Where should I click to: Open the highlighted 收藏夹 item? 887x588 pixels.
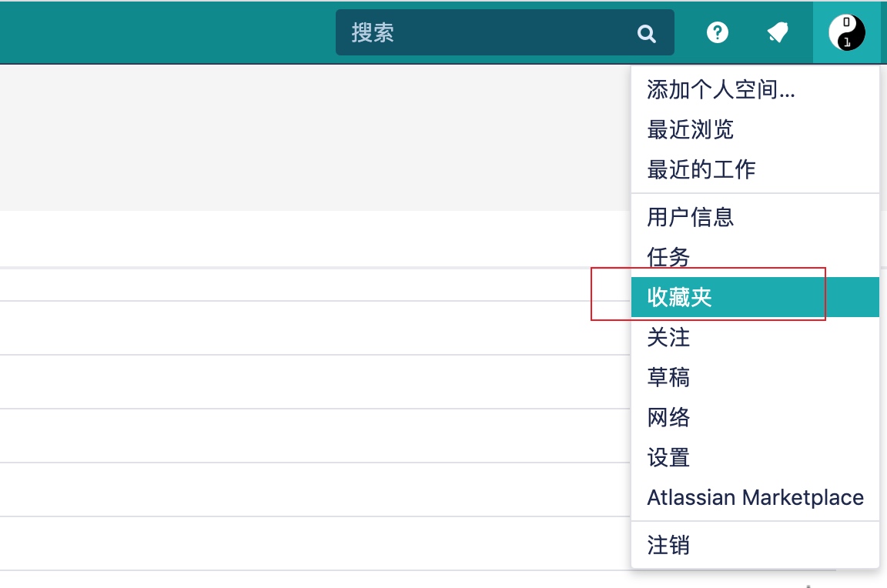point(755,297)
